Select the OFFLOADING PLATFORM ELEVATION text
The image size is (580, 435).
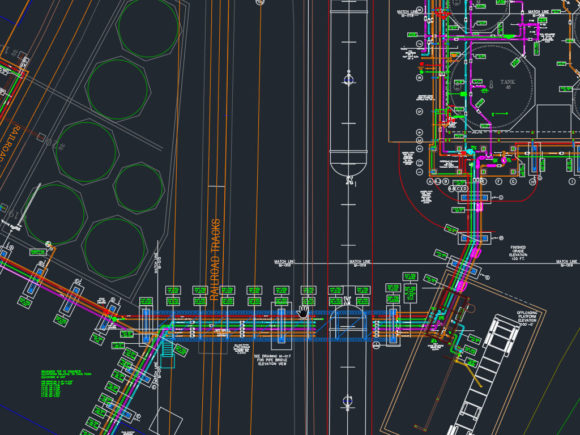tap(527, 318)
